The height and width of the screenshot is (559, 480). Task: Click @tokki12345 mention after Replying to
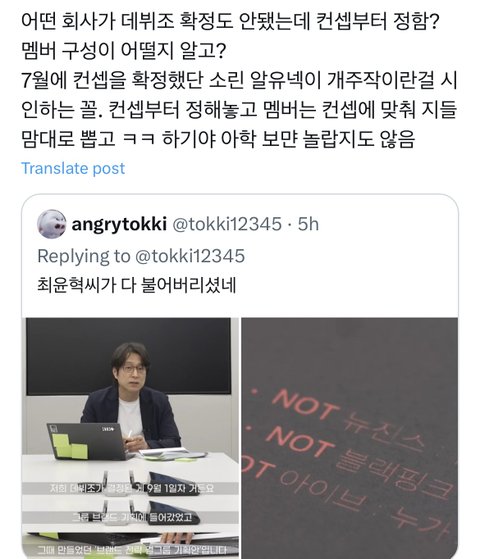tap(190, 256)
